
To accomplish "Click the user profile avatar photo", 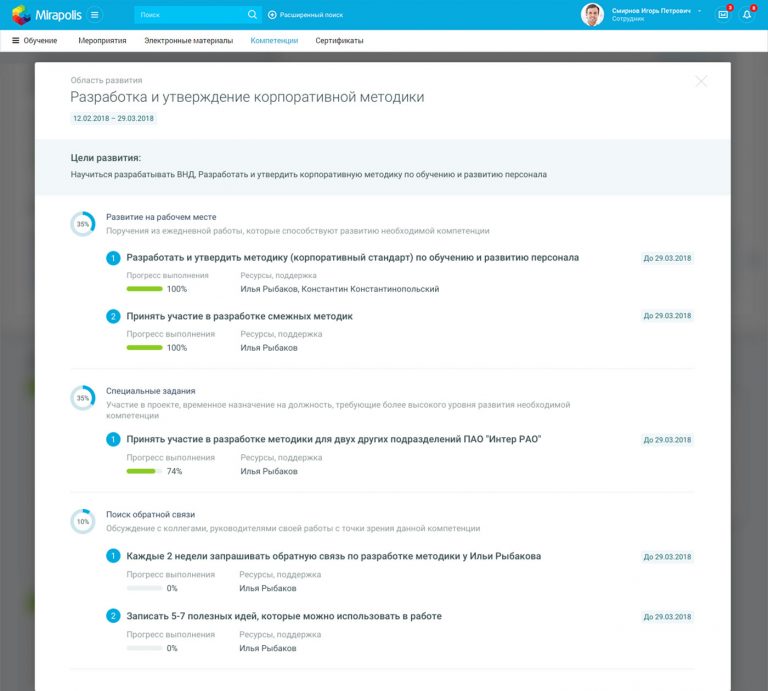I will [x=592, y=14].
